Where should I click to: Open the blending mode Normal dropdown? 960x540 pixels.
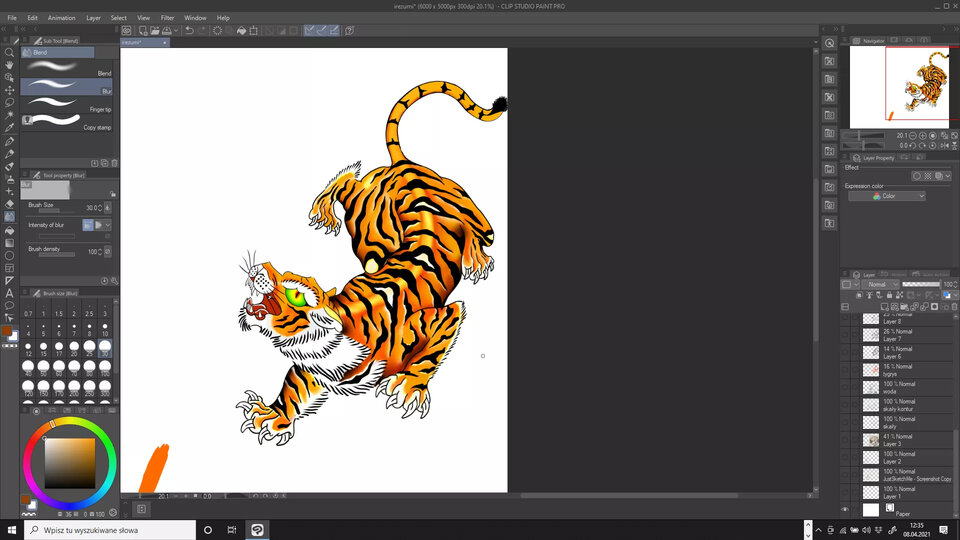coord(880,285)
